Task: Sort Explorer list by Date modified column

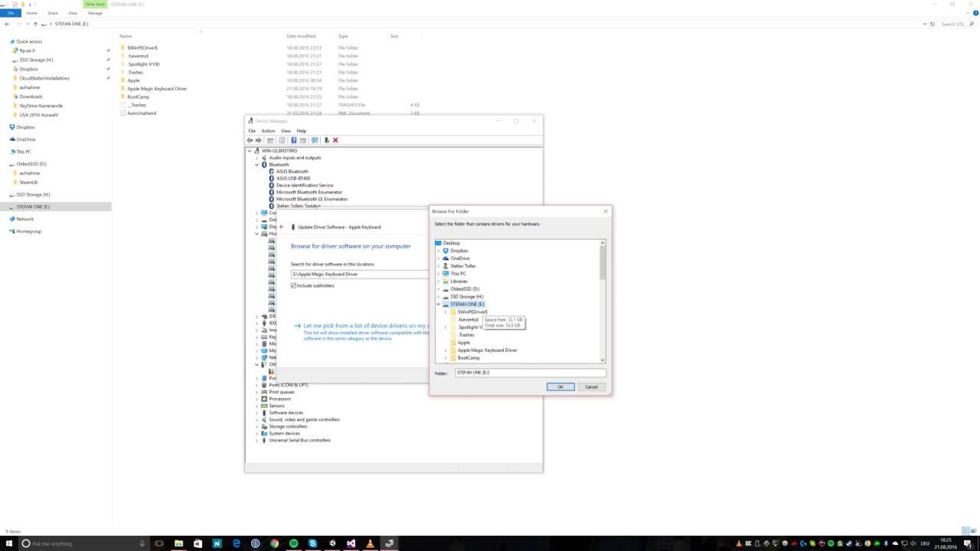Action: (x=301, y=36)
